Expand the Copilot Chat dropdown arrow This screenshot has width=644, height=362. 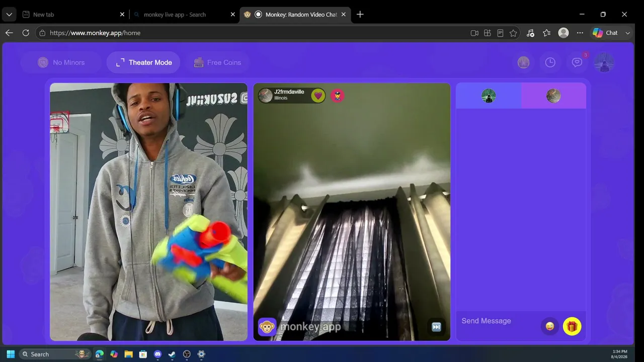click(627, 33)
